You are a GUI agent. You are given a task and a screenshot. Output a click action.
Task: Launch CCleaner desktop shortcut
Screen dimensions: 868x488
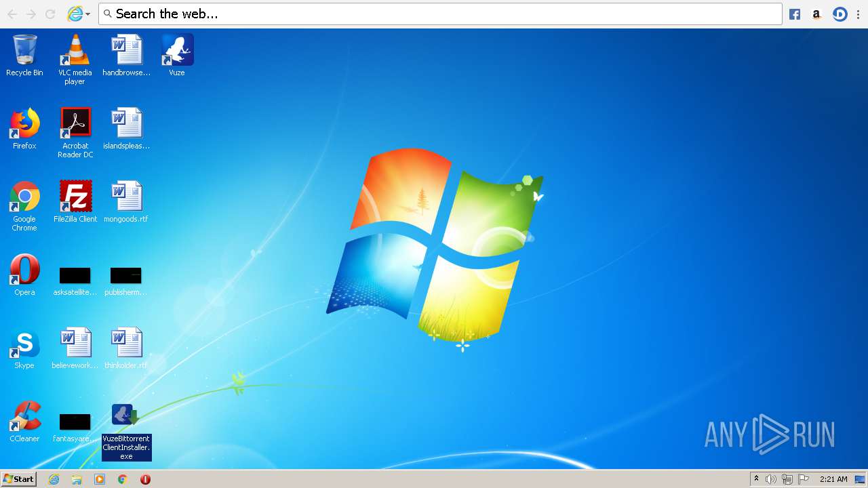click(24, 422)
